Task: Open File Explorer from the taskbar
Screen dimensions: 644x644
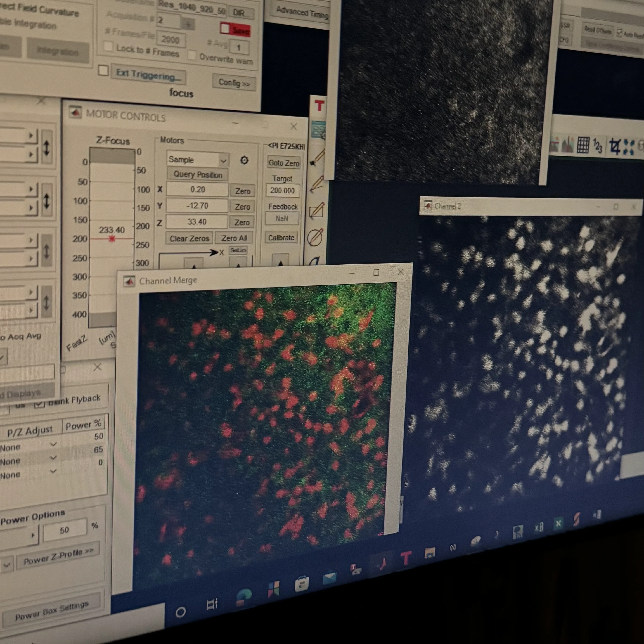Action: tap(430, 553)
